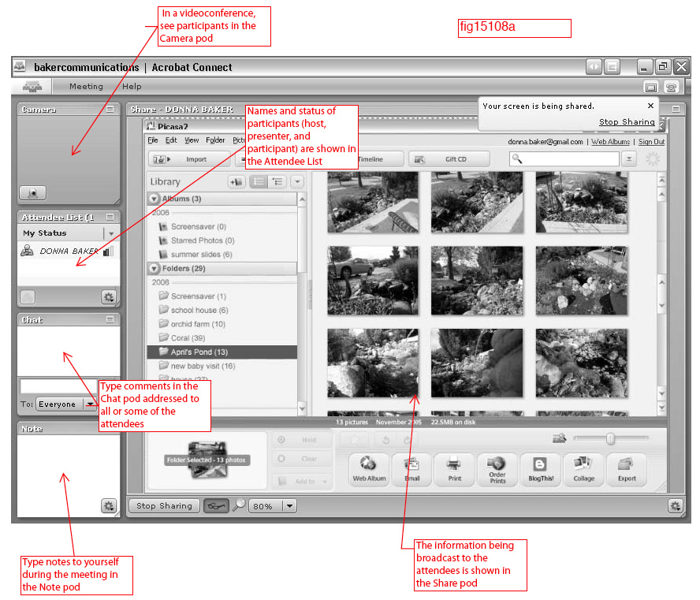Screen dimensions: 700x600
Task: Click the telephone icon in the menu bar
Action: tap(671, 87)
